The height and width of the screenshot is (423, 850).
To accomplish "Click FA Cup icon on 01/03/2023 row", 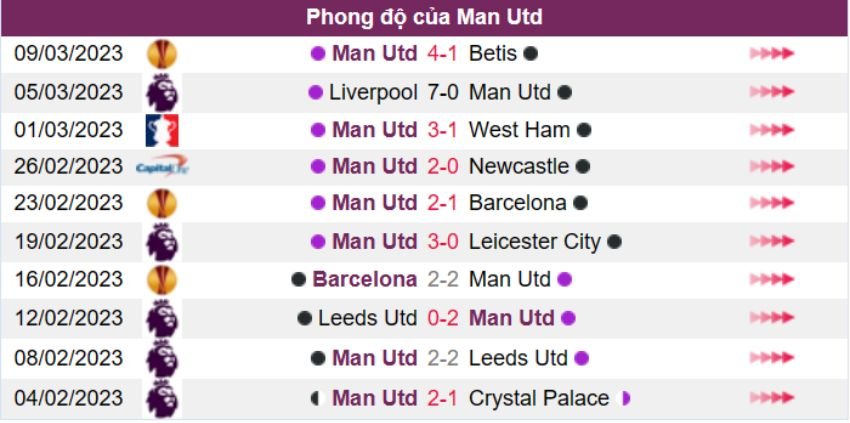I will [x=161, y=130].
